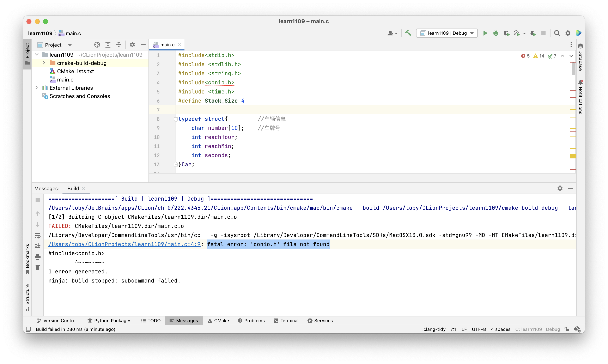Click the Search Everywhere magnifier icon
The width and height of the screenshot is (608, 364).
click(x=557, y=33)
